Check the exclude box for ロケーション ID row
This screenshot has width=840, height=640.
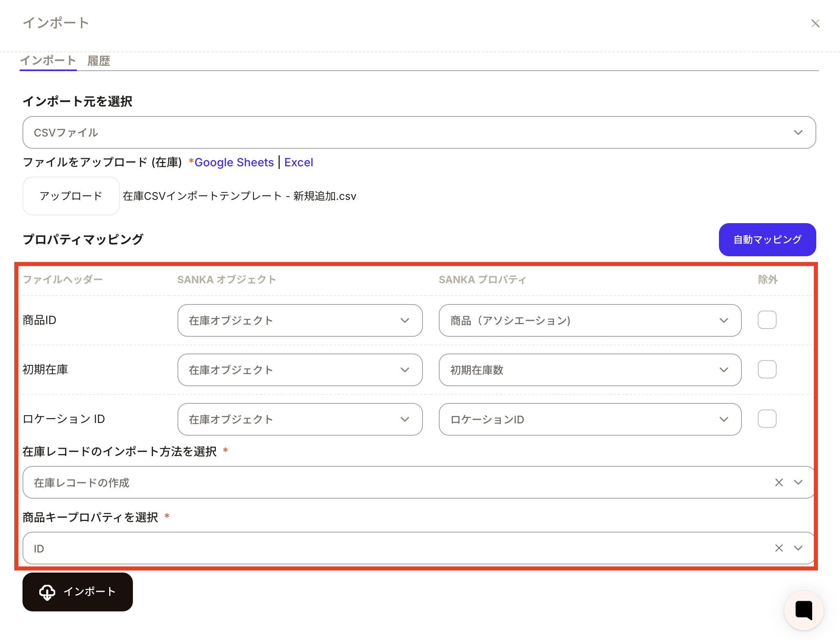767,419
